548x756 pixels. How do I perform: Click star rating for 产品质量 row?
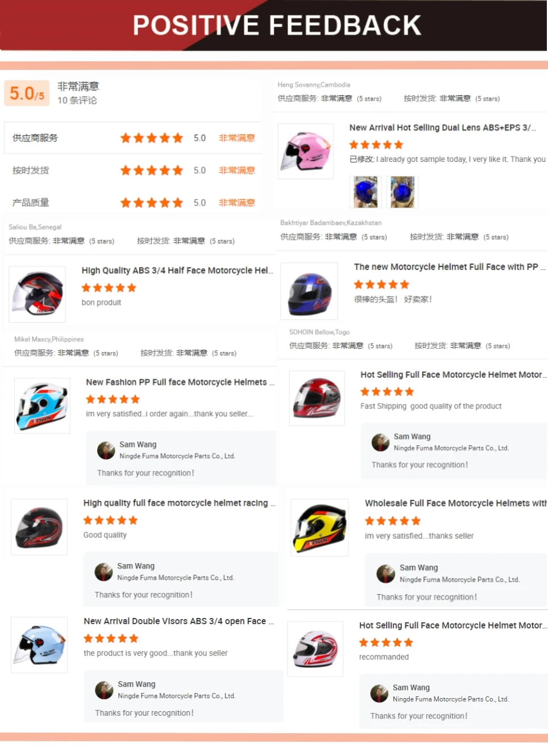152,203
